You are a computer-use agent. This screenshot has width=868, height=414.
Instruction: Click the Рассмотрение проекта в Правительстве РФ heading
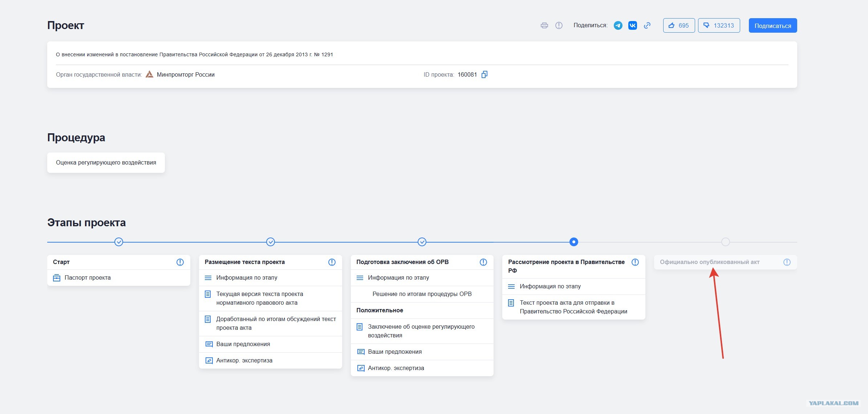(x=566, y=266)
